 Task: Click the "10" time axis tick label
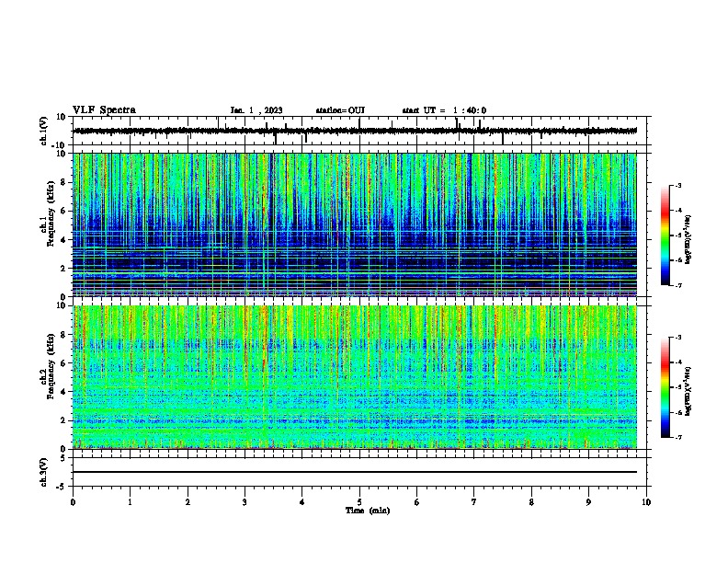tap(646, 502)
